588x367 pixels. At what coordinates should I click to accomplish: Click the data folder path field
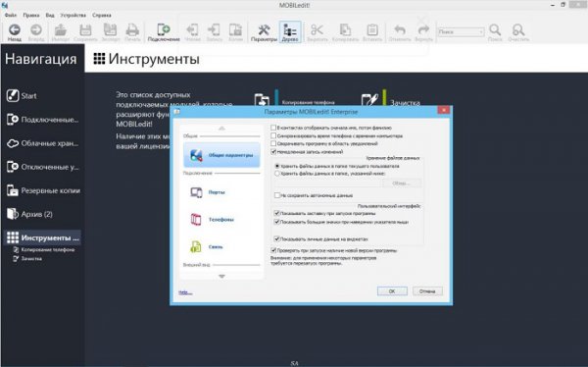click(x=327, y=183)
